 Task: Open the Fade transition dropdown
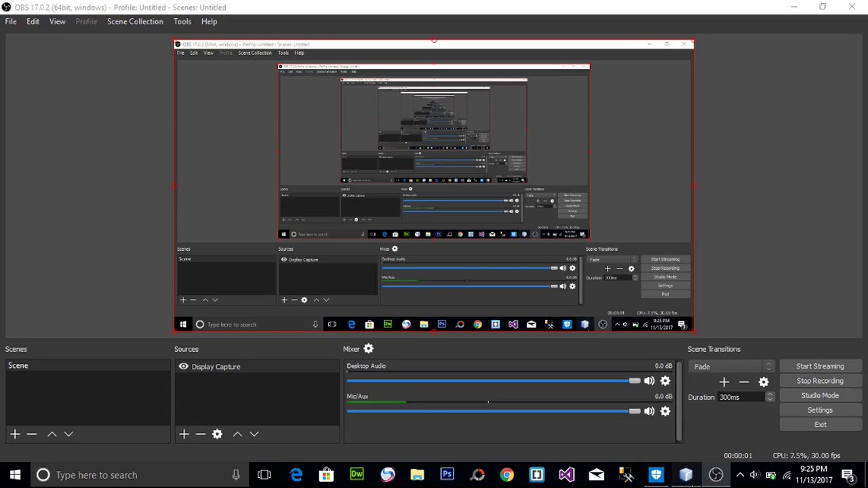coord(732,367)
